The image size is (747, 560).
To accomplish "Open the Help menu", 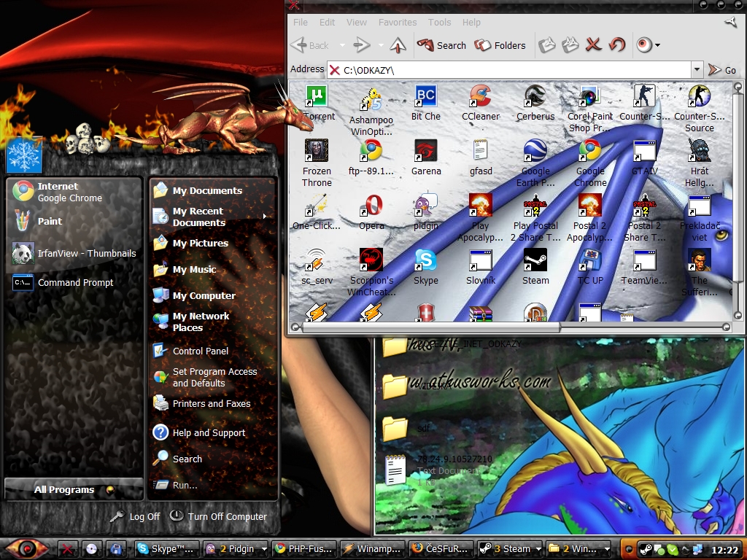I will [x=471, y=22].
